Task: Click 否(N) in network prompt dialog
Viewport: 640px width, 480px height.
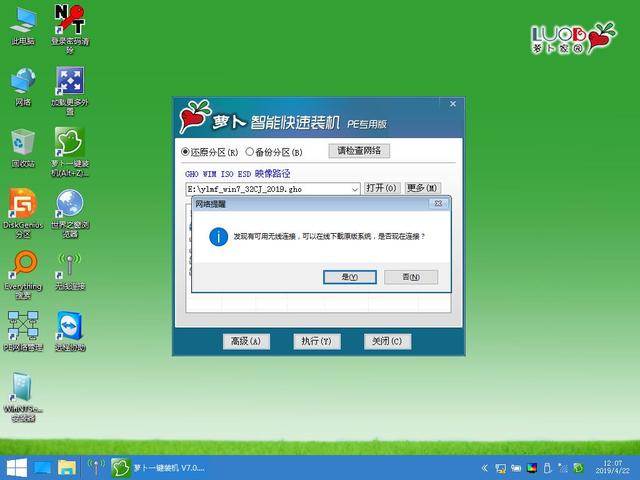Action: pyautogui.click(x=411, y=277)
